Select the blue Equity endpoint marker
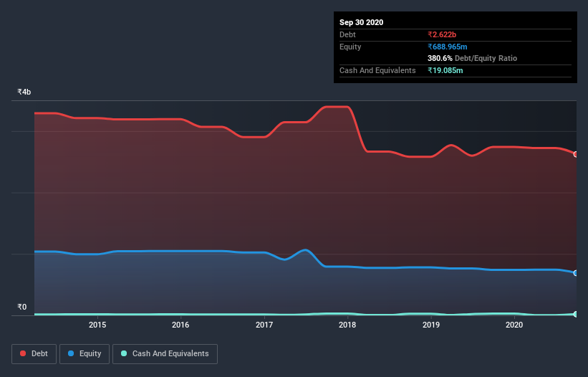This screenshot has height=377, width=588. 576,273
